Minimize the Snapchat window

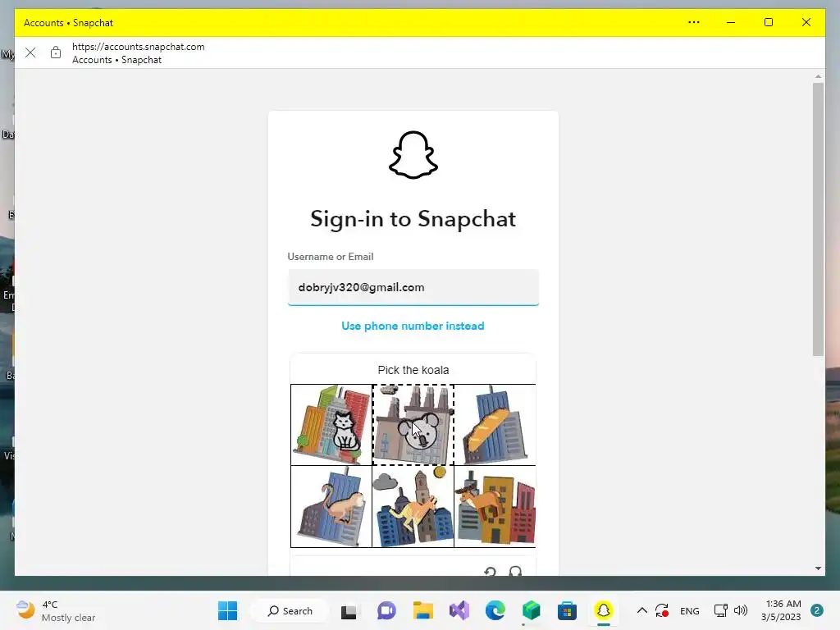(731, 22)
